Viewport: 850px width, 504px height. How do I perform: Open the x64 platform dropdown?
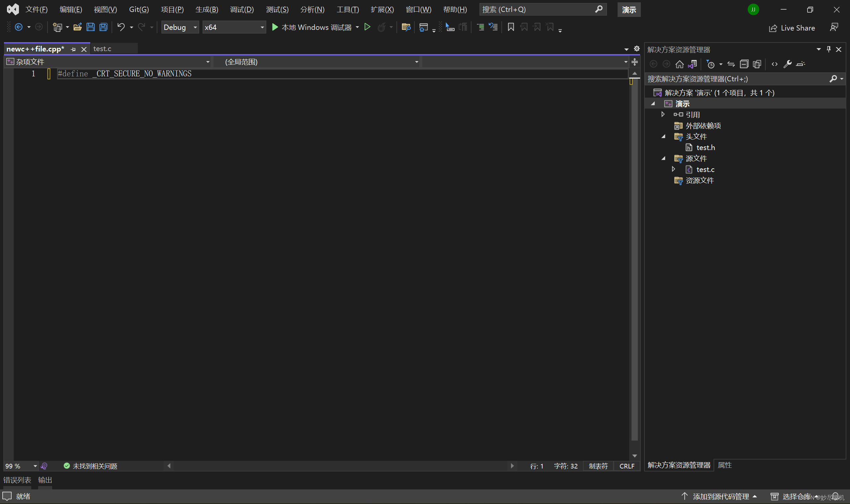tap(234, 27)
